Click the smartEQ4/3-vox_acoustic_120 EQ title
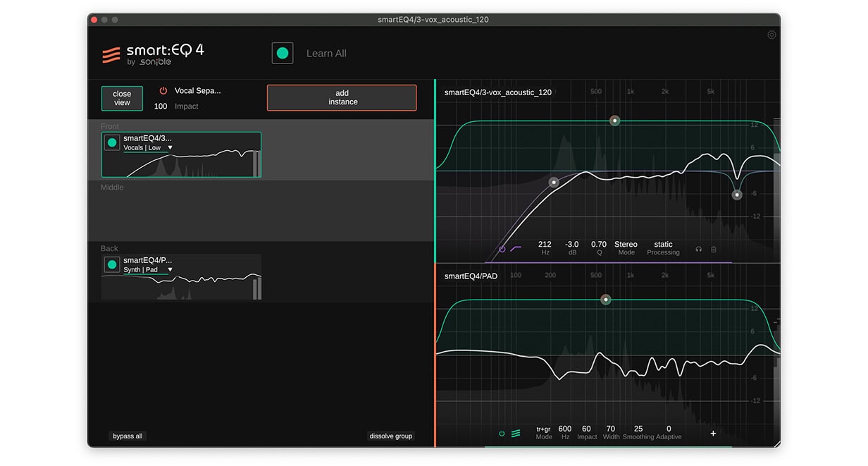The height and width of the screenshot is (466, 868). tap(498, 92)
